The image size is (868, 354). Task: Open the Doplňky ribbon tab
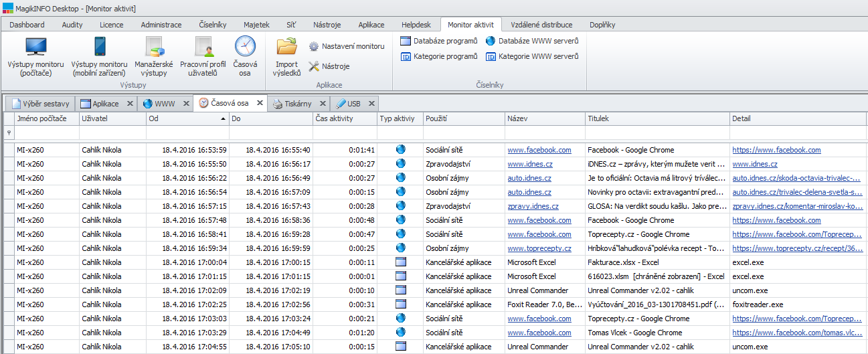tap(602, 25)
